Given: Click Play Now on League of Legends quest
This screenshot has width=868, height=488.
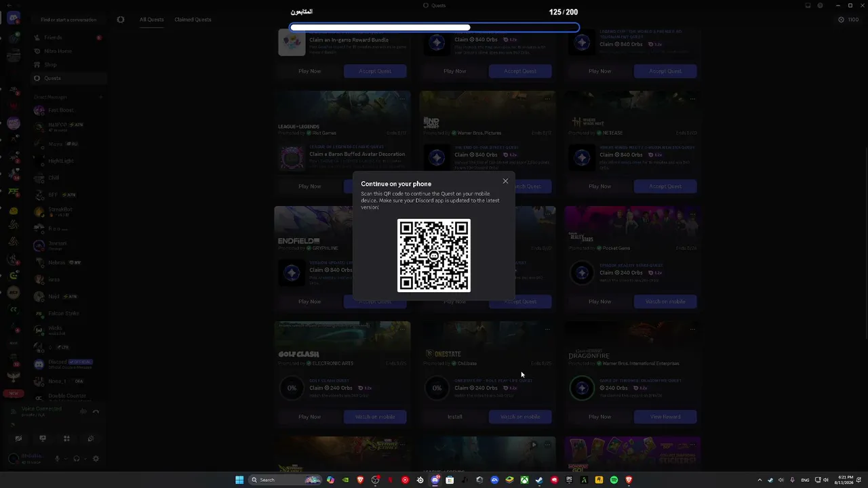Looking at the screenshot, I should 310,186.
